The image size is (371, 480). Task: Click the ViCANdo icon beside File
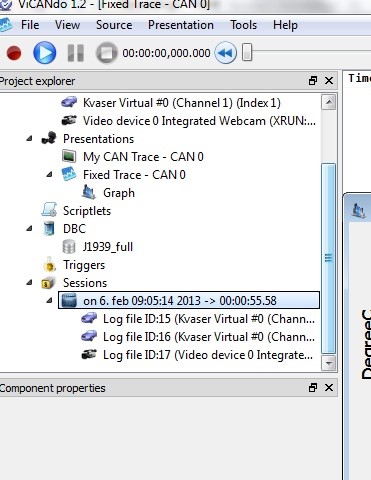click(6, 25)
